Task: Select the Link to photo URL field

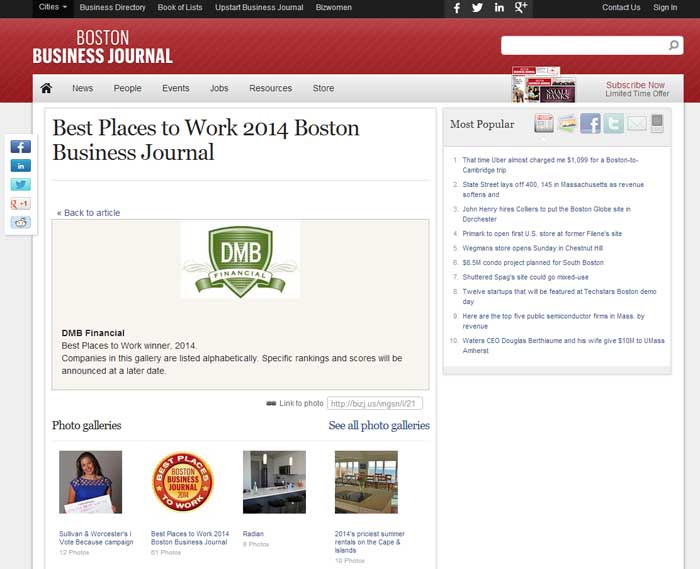Action: [x=375, y=403]
